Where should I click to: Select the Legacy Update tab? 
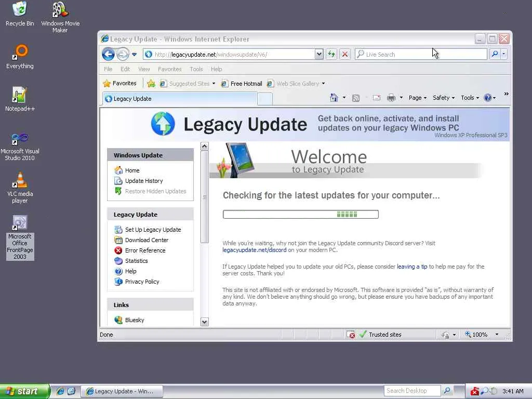point(179,99)
